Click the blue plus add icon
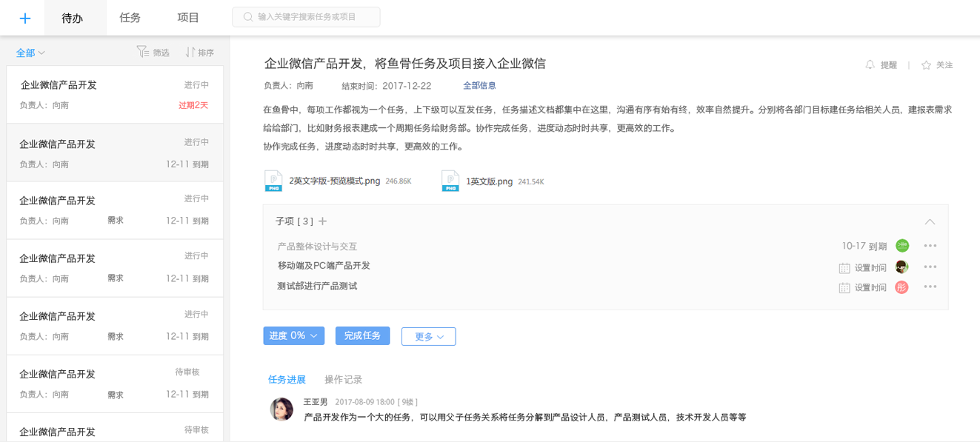Viewport: 980px width, 442px height. click(x=24, y=18)
